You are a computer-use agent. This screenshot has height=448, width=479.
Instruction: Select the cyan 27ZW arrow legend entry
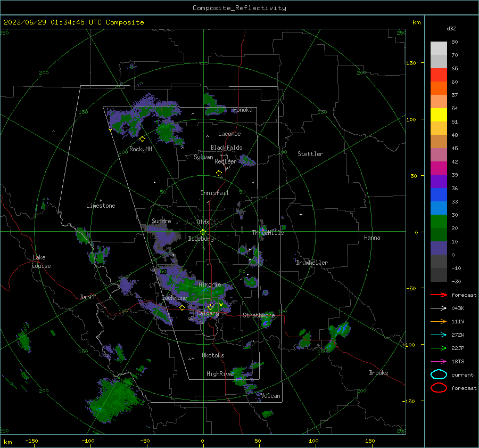[439, 335]
